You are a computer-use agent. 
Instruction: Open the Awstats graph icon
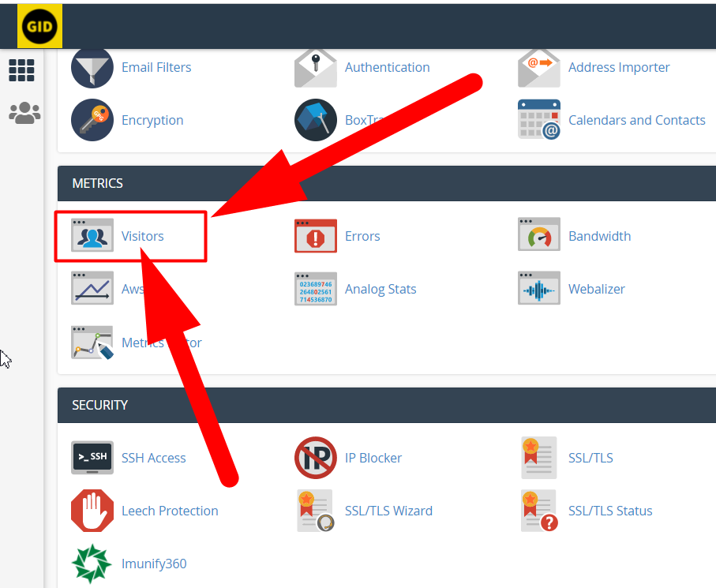[x=92, y=288]
